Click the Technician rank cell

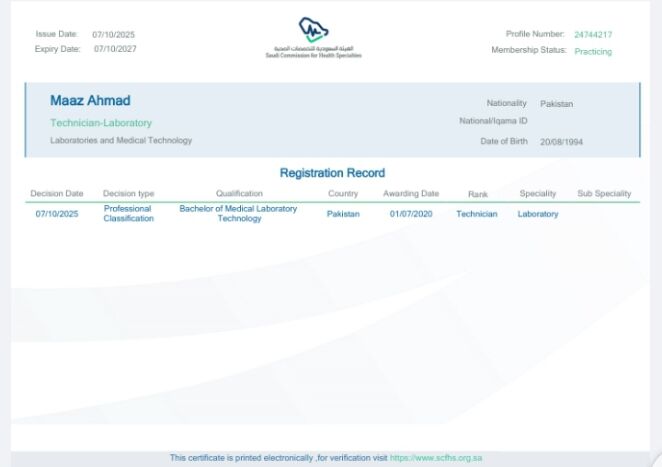(477, 214)
